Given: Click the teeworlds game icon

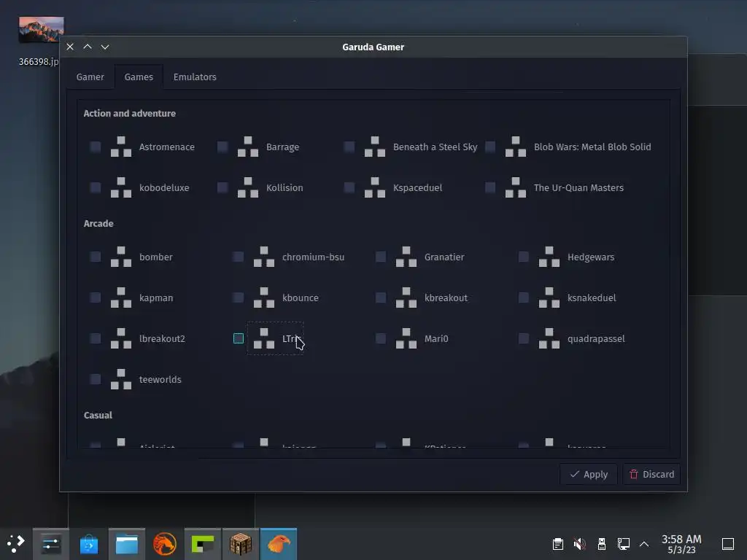Looking at the screenshot, I should pos(121,379).
